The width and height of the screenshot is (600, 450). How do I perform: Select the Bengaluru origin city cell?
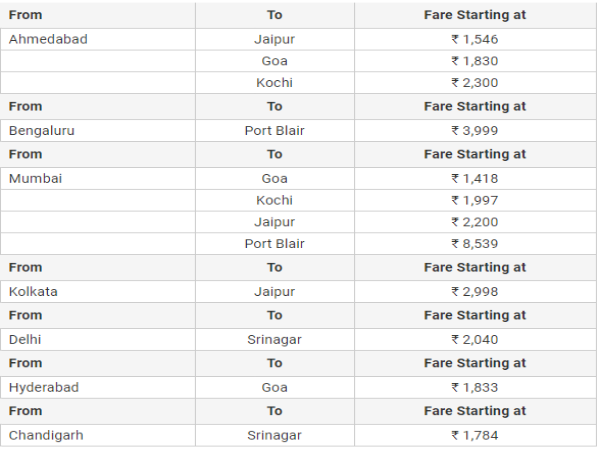[42, 130]
